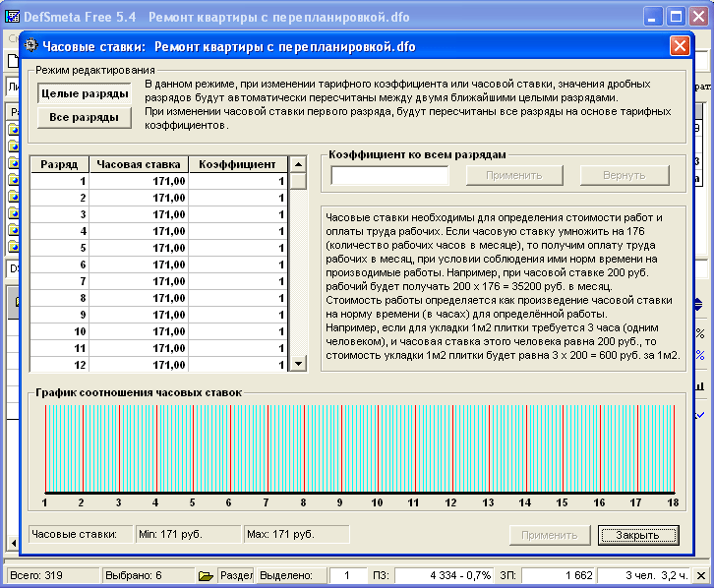This screenshot has width=714, height=588.
Task: Click the "Коэффициент" column header
Action: tap(238, 164)
